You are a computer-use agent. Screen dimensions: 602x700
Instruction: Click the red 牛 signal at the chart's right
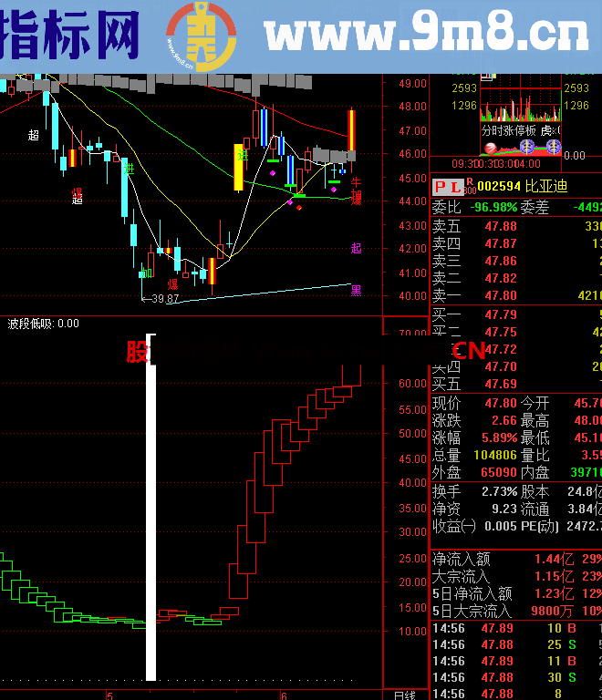(x=356, y=182)
